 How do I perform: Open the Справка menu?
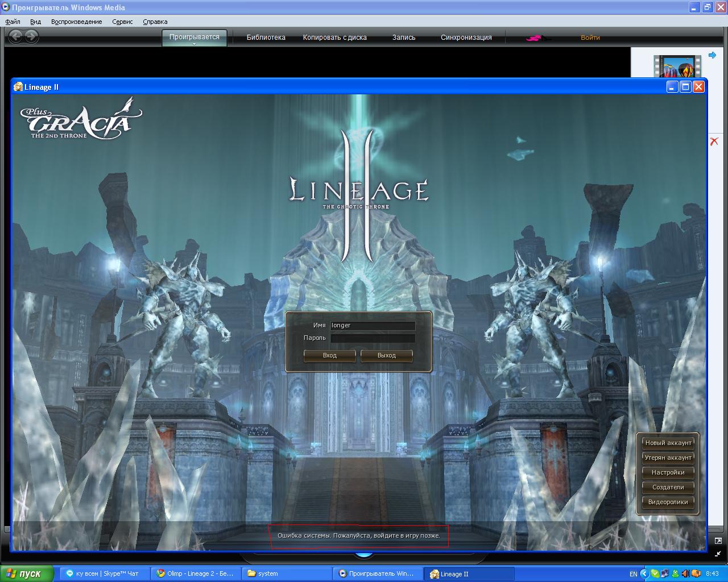click(155, 22)
